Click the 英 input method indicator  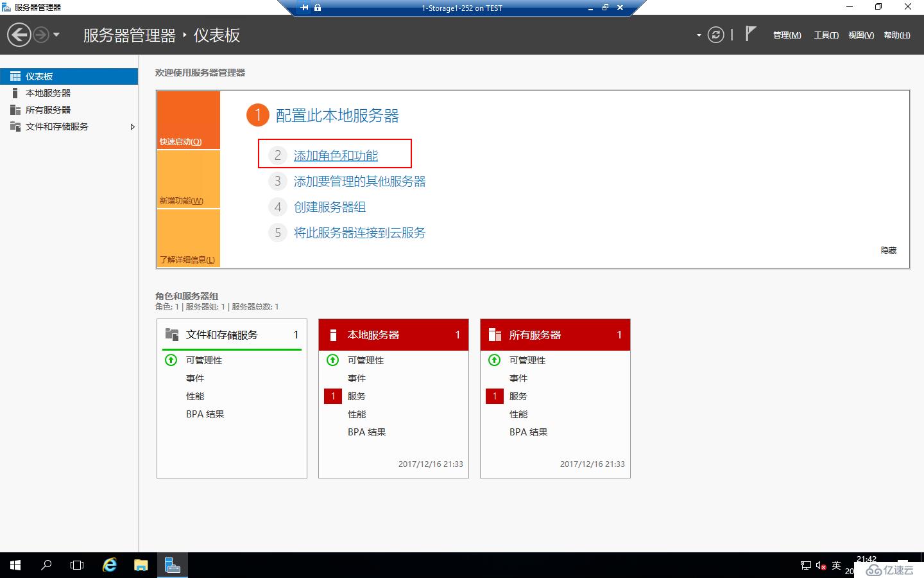click(836, 566)
